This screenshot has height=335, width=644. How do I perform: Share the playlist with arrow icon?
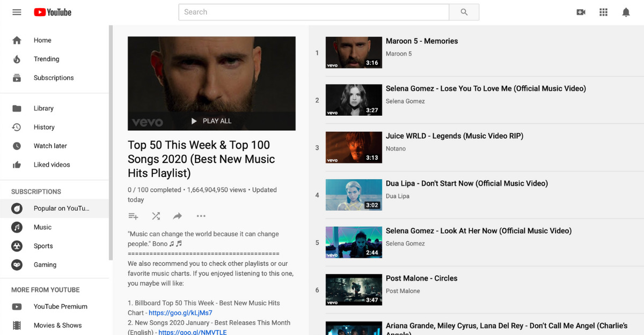pos(178,216)
